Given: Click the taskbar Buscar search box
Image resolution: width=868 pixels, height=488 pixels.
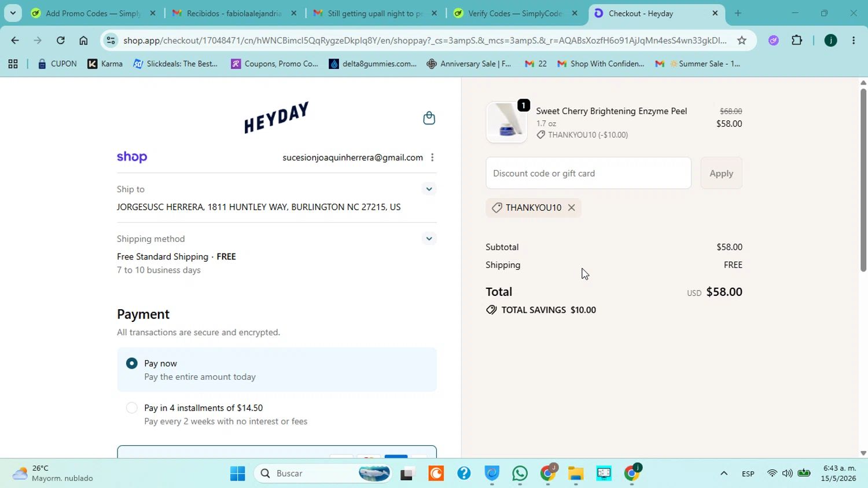Looking at the screenshot, I should (x=322, y=474).
